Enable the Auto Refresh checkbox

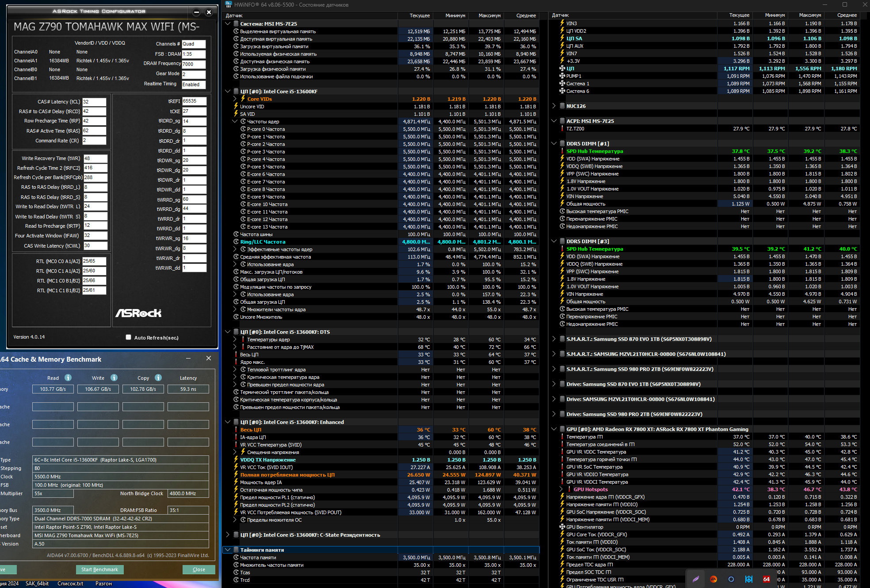[128, 337]
